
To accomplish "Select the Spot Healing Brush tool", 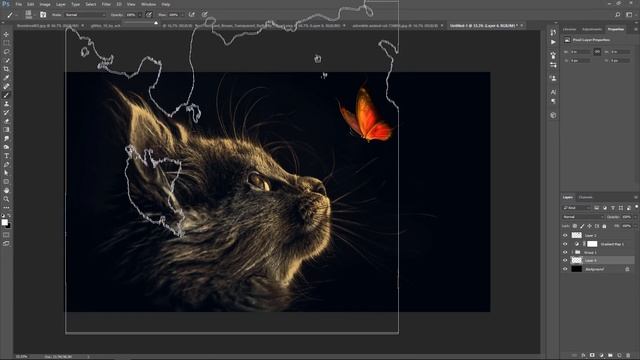I will pyautogui.click(x=6, y=86).
